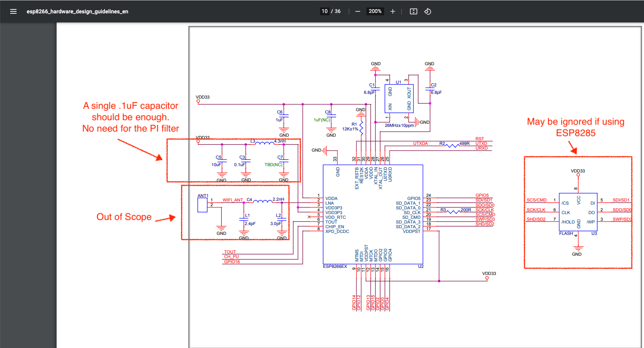
Task: Click the WIFI_ANT net label
Action: point(233,200)
